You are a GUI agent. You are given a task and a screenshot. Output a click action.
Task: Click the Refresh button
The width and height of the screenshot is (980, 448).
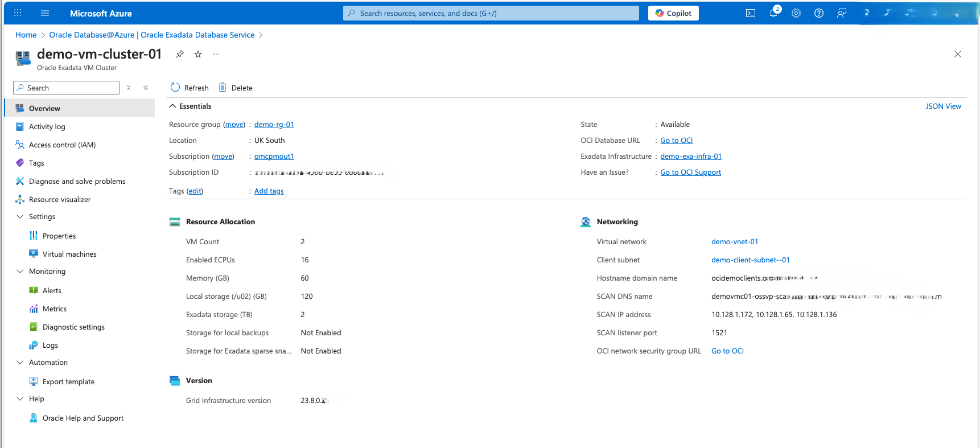tap(190, 88)
